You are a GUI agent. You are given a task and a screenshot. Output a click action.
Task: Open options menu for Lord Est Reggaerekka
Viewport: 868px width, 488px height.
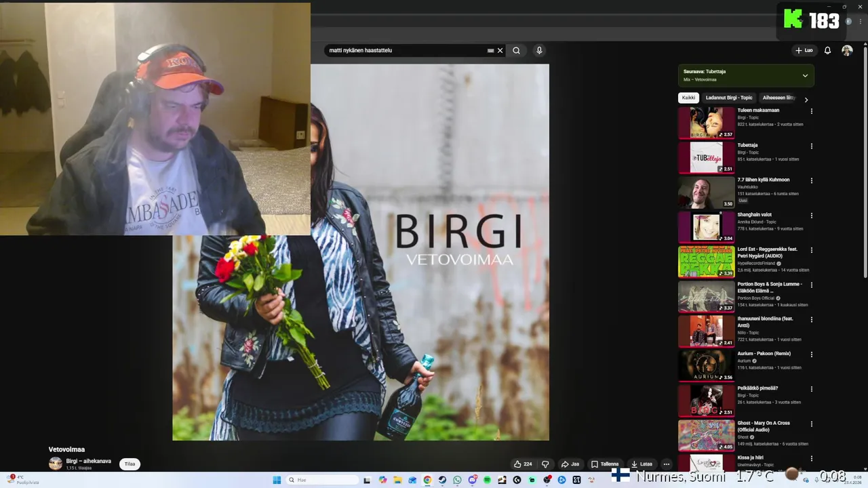coord(811,250)
